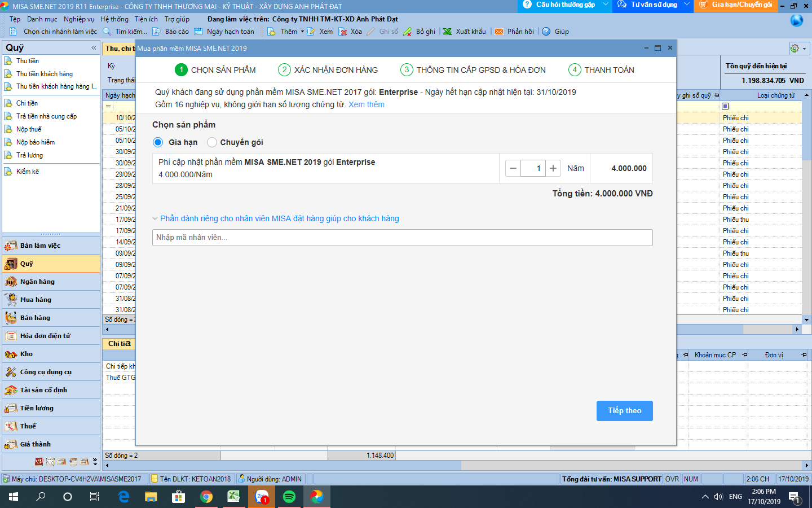Click the Windows Start button
Screen dimensions: 812x508
pyautogui.click(x=14, y=497)
